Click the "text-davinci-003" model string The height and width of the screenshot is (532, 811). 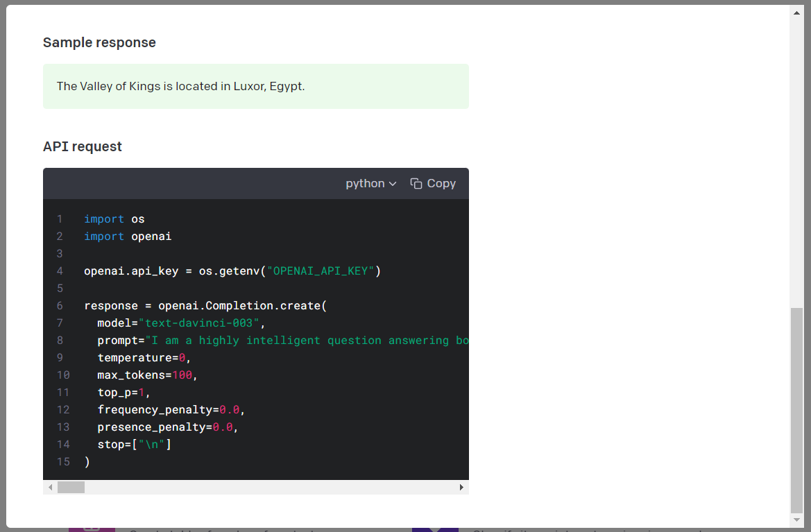198,323
